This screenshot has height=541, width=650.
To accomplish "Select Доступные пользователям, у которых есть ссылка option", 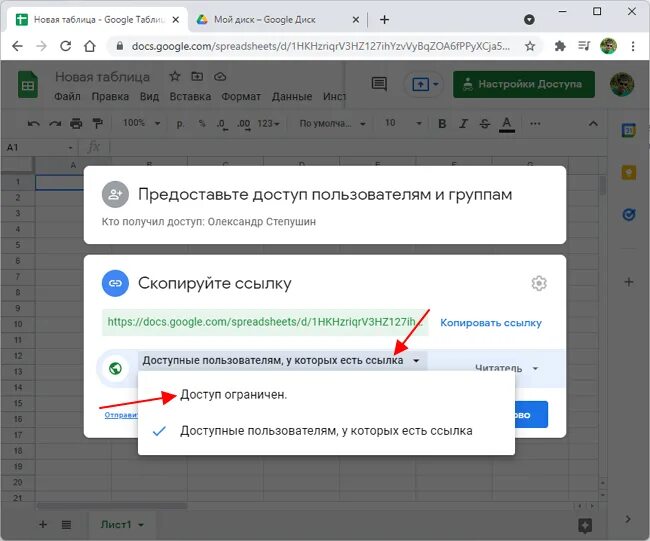I will pyautogui.click(x=326, y=431).
